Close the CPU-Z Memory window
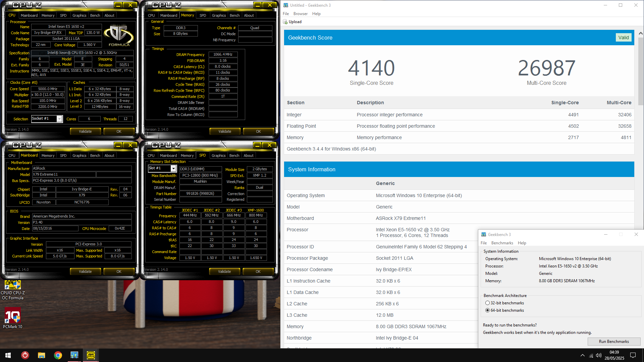 [270, 5]
